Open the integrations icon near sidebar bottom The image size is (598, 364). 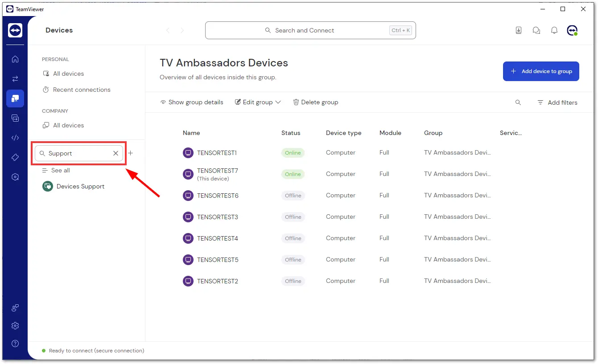click(x=15, y=307)
